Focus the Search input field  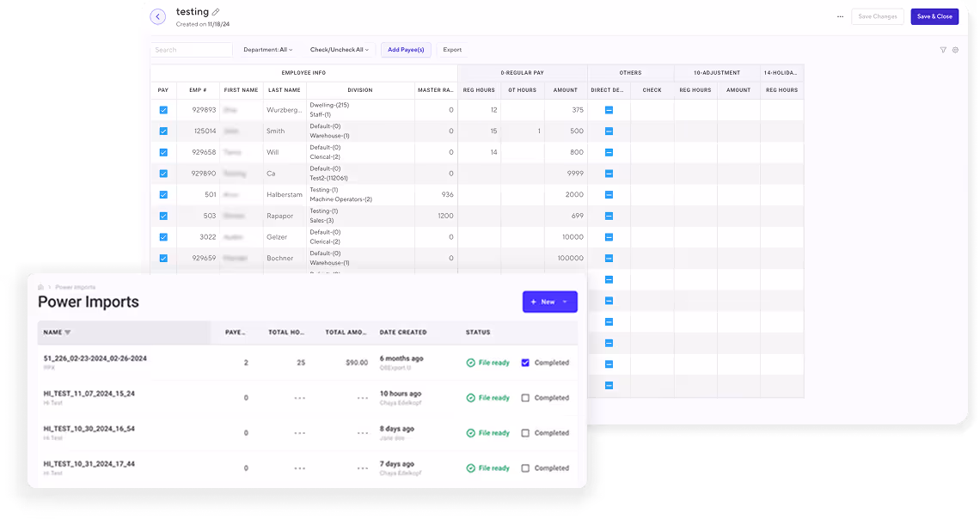191,50
